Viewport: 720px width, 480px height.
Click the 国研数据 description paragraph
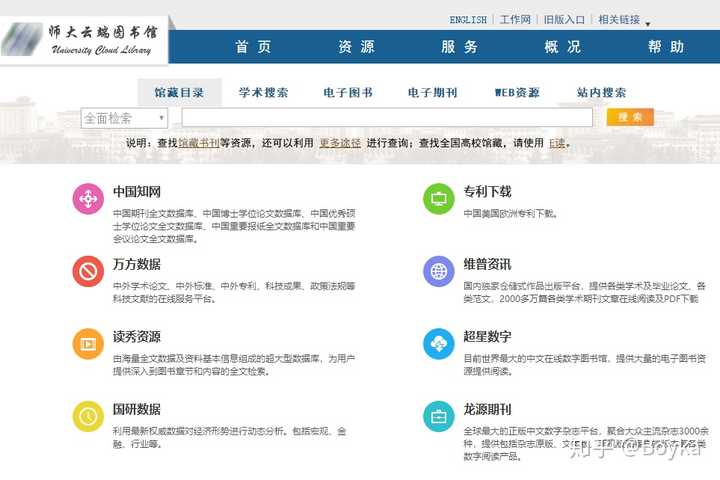click(230, 437)
